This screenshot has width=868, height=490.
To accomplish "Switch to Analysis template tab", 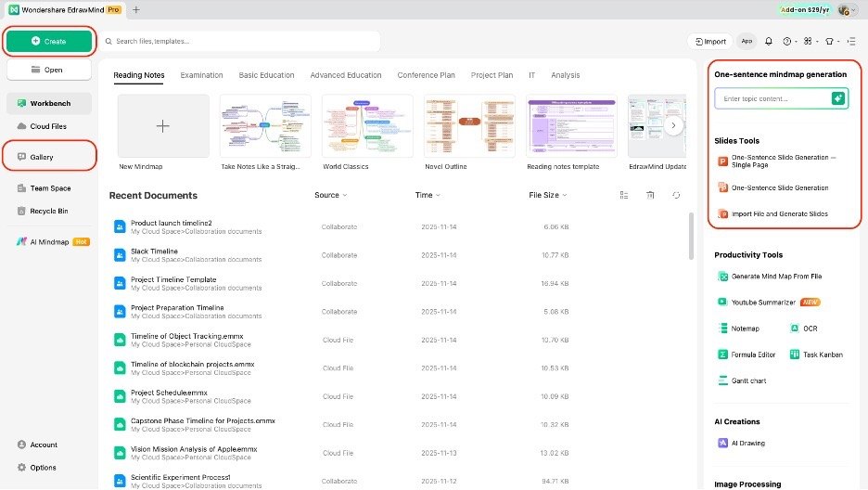I will pyautogui.click(x=565, y=75).
